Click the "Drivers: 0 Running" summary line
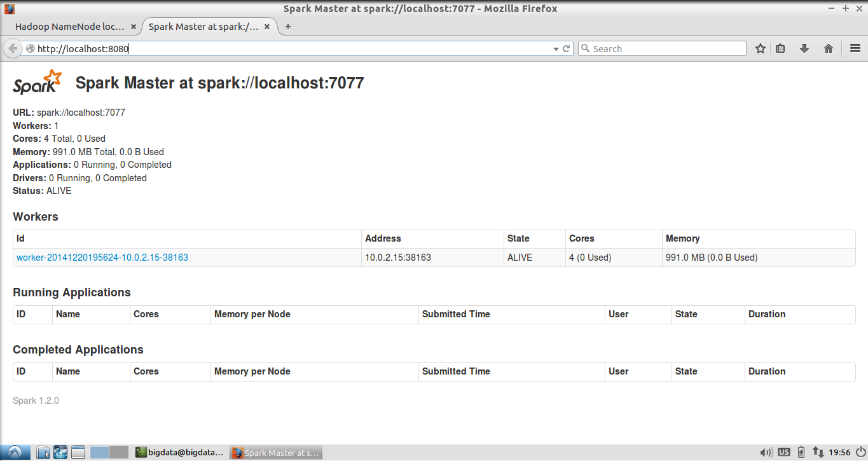Screen dimensions: 868x461 pyautogui.click(x=79, y=178)
